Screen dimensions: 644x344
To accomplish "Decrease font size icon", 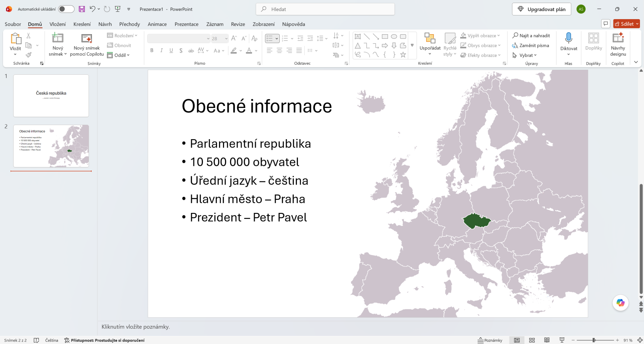I will [244, 38].
